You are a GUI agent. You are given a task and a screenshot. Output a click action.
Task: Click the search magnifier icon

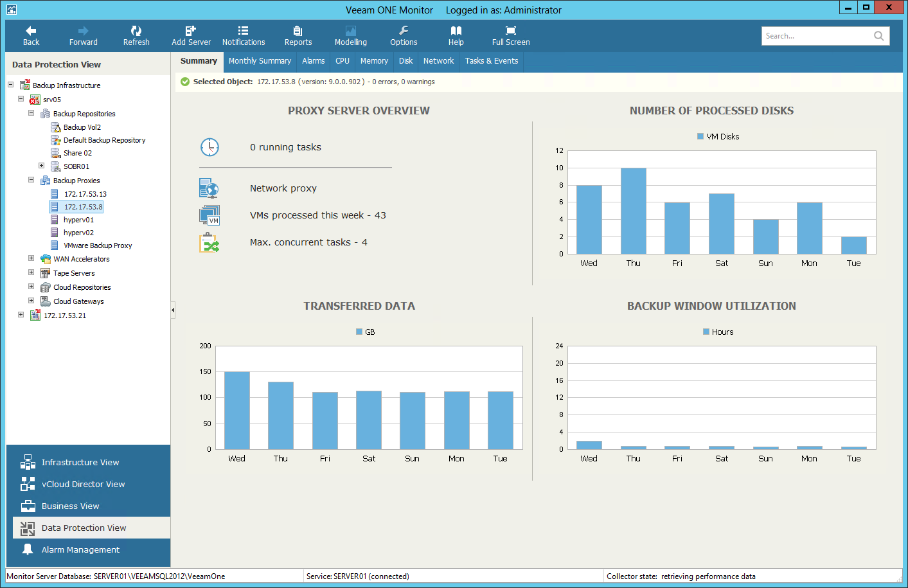[878, 36]
